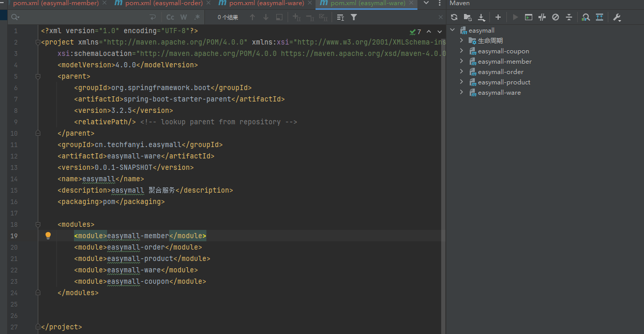644x334 pixels.
Task: Open Maven settings wrench menu
Action: [x=617, y=17]
